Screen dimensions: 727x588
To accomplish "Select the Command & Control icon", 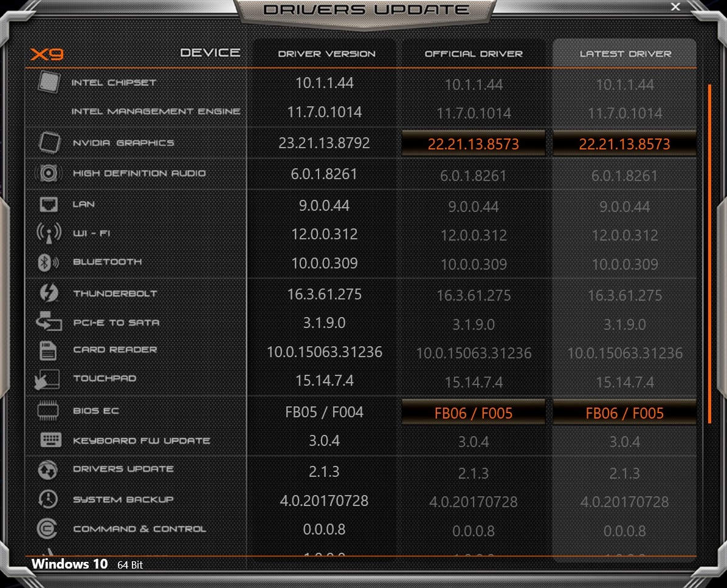I will click(47, 528).
